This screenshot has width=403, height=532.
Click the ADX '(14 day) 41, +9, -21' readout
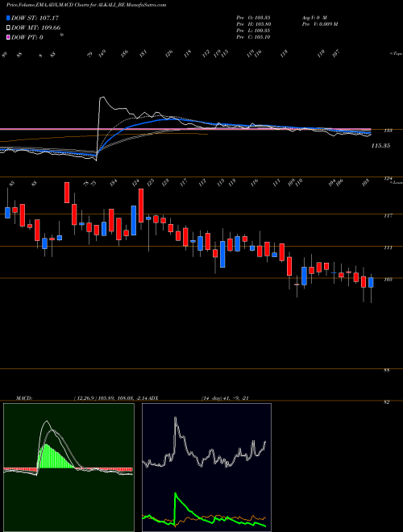click(x=225, y=397)
